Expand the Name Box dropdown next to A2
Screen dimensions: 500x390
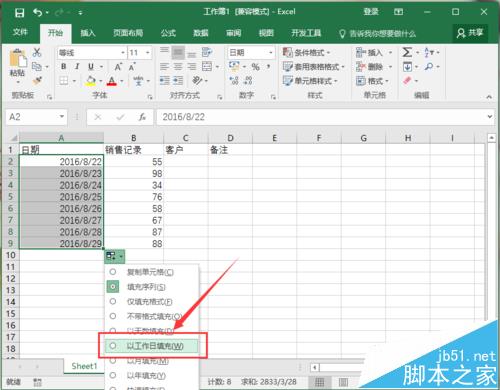click(x=62, y=117)
